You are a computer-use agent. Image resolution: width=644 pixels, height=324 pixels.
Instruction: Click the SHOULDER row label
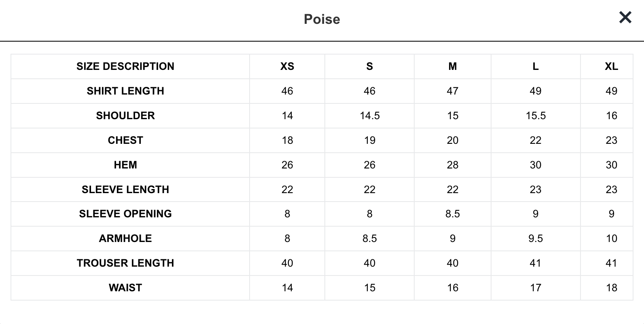125,116
